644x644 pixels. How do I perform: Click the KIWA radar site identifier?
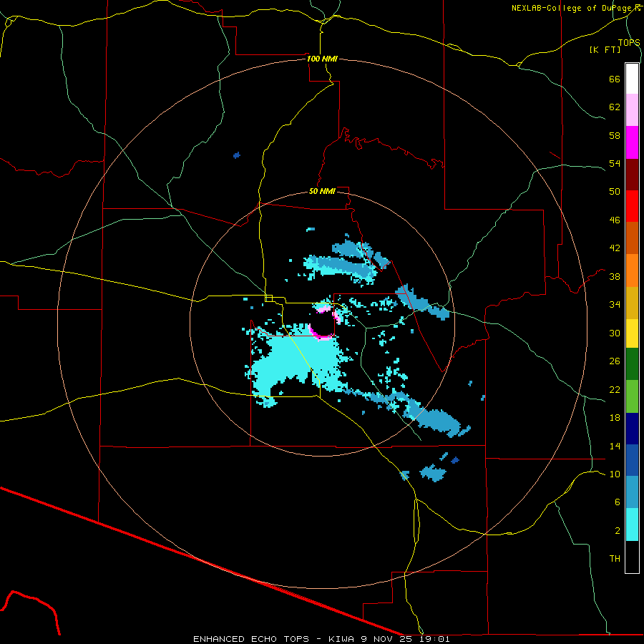pos(341,639)
